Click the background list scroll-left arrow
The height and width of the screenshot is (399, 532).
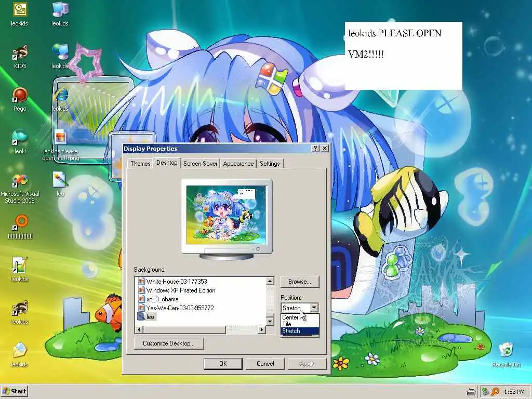point(139,329)
